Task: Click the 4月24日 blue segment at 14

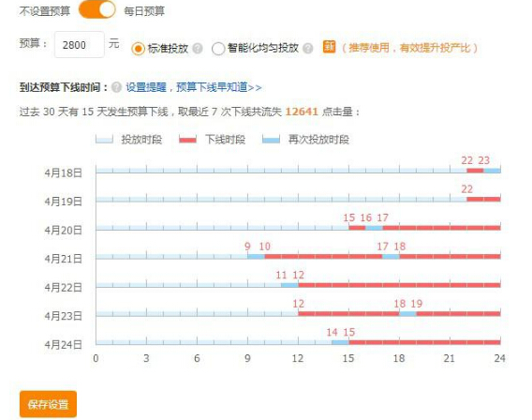Action: (340, 342)
